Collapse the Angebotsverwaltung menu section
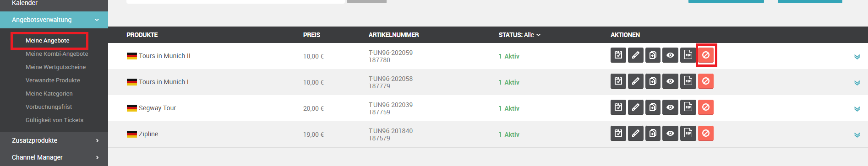Image resolution: width=868 pixels, height=166 pixels. coord(54,20)
